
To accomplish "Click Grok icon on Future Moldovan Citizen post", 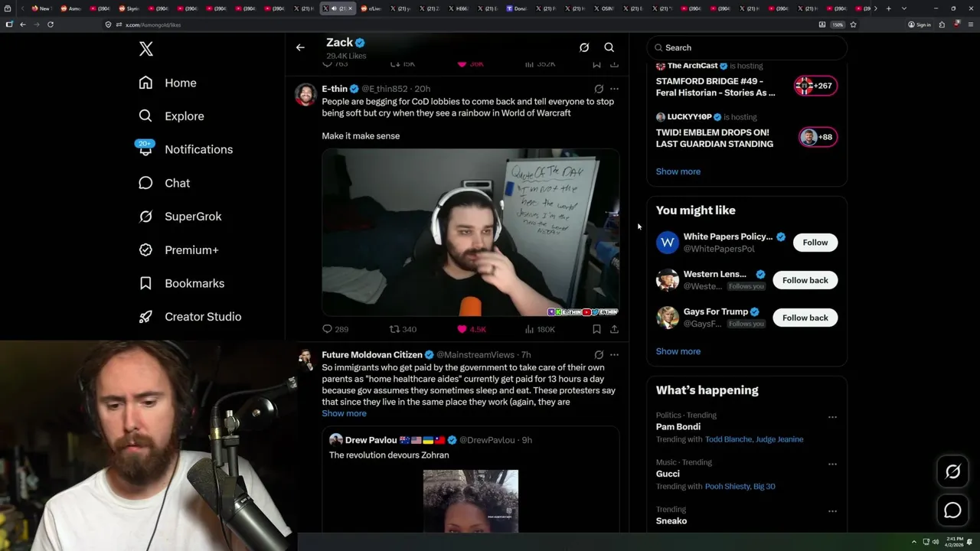I will point(599,355).
